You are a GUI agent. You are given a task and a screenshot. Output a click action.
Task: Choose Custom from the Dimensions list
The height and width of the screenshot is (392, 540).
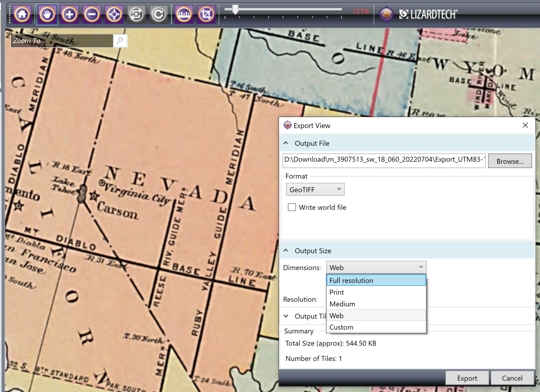pyautogui.click(x=376, y=327)
